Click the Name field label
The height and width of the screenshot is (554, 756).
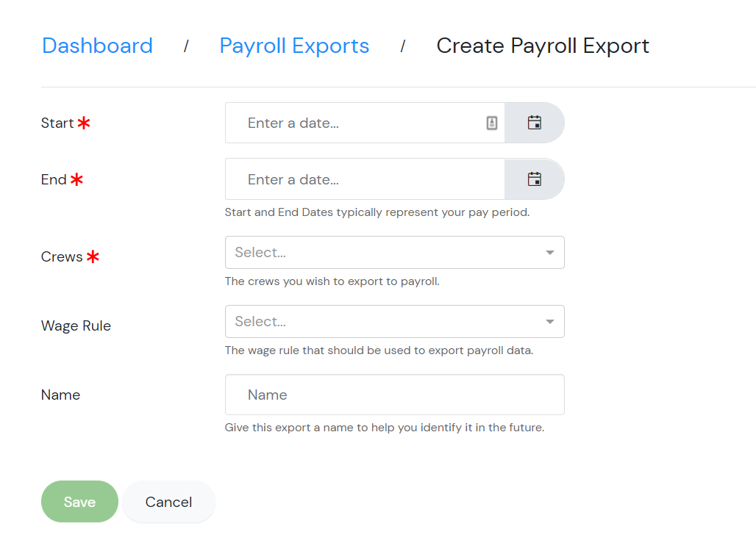[x=60, y=395]
